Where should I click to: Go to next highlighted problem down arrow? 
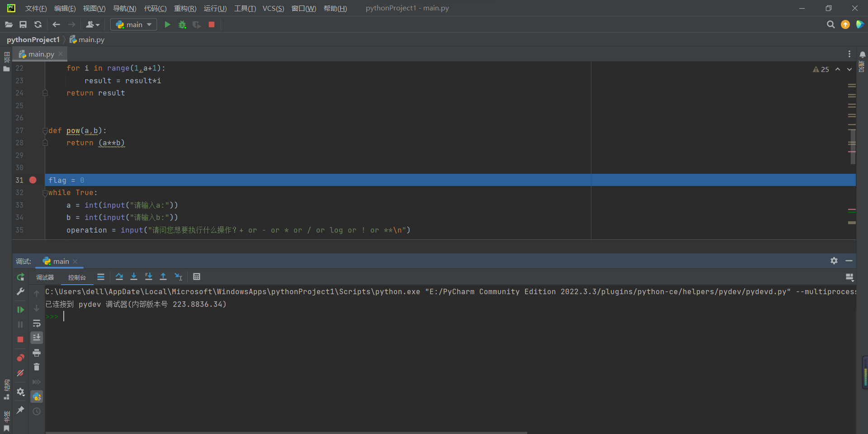(x=849, y=69)
